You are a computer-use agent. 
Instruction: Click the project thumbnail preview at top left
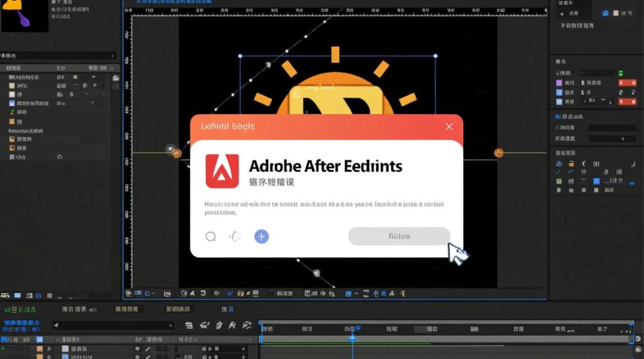point(25,16)
